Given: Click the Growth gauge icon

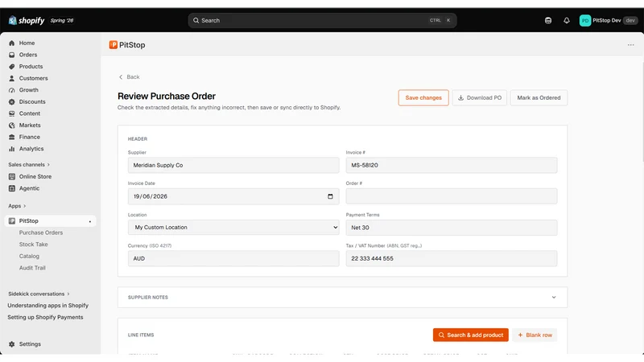Looking at the screenshot, I should coord(11,90).
